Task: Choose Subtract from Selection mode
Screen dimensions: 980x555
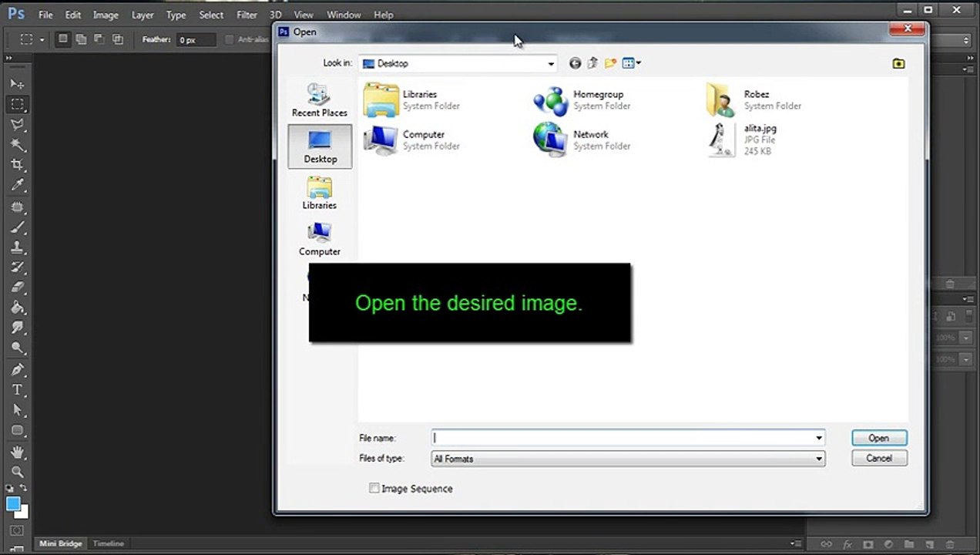Action: pos(99,39)
